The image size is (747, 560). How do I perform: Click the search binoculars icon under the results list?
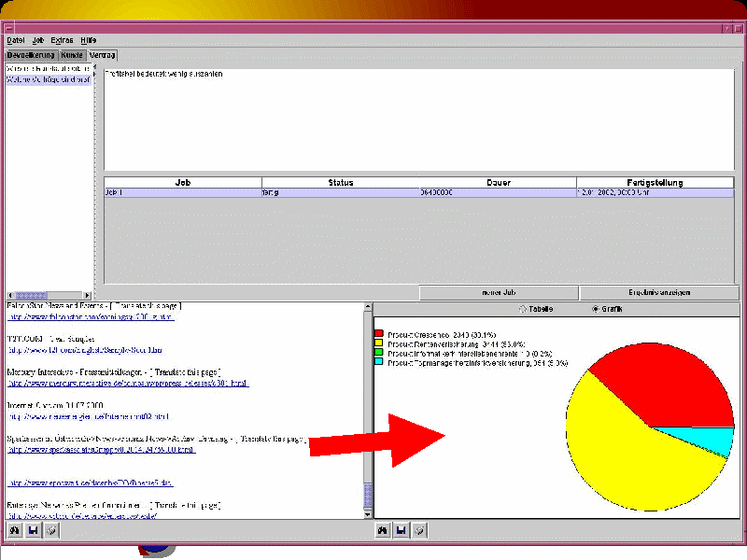coord(15,530)
